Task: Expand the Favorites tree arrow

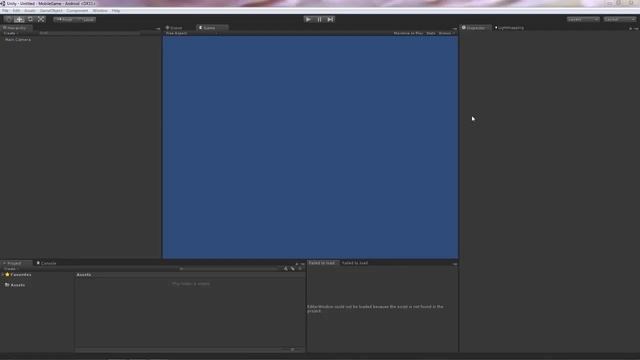Action: 3,275
